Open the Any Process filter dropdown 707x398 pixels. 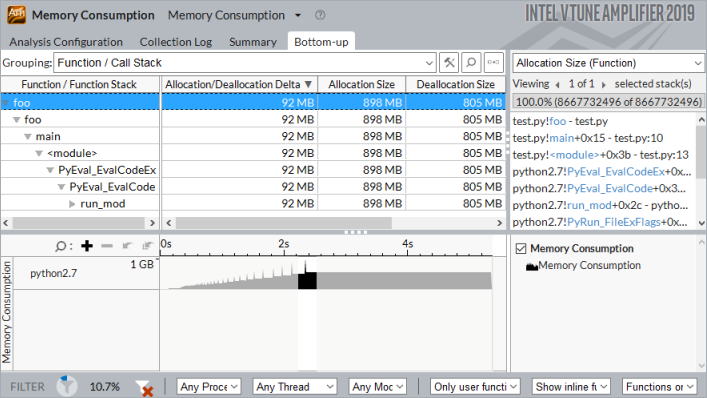click(209, 387)
